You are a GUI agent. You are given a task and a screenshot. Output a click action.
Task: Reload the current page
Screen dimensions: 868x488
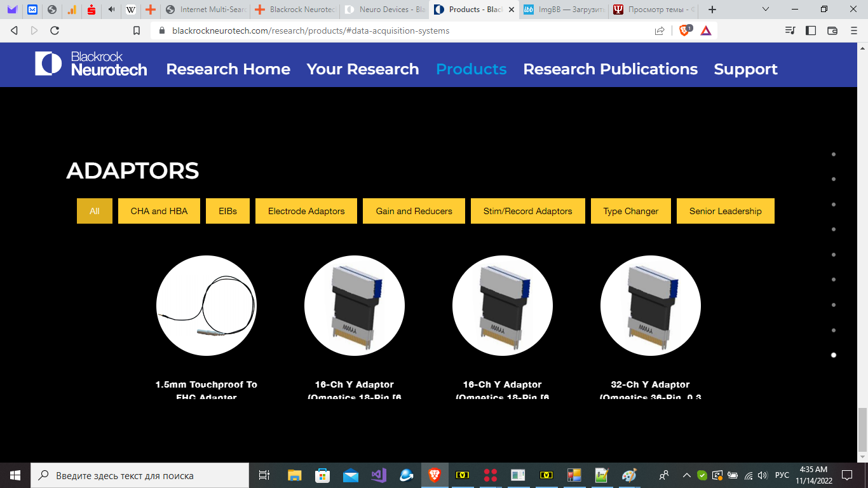(55, 30)
